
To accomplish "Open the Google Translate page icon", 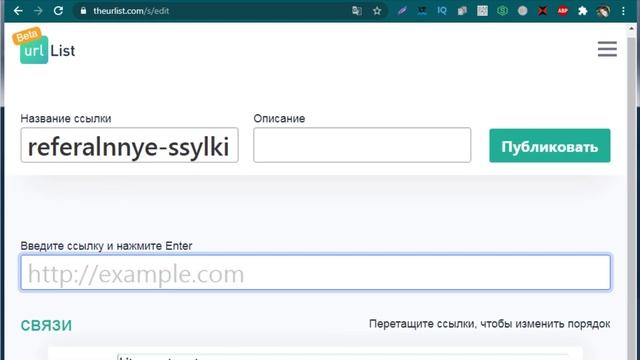I will coord(357,11).
